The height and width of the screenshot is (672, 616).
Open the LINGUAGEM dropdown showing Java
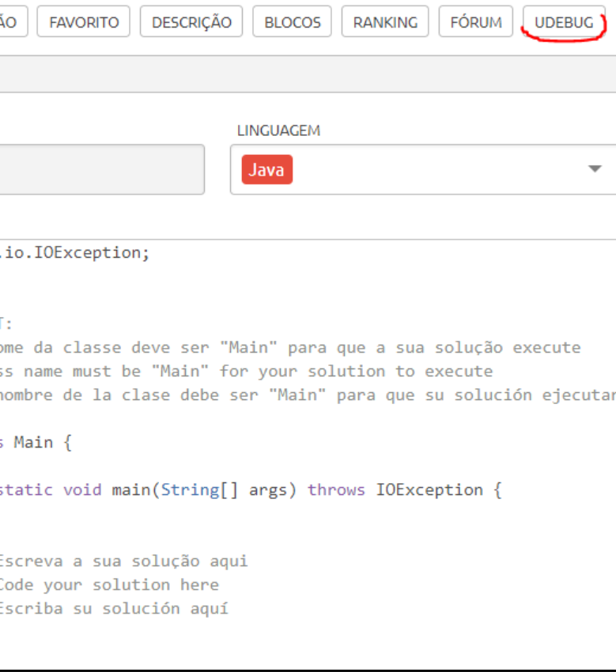[423, 169]
